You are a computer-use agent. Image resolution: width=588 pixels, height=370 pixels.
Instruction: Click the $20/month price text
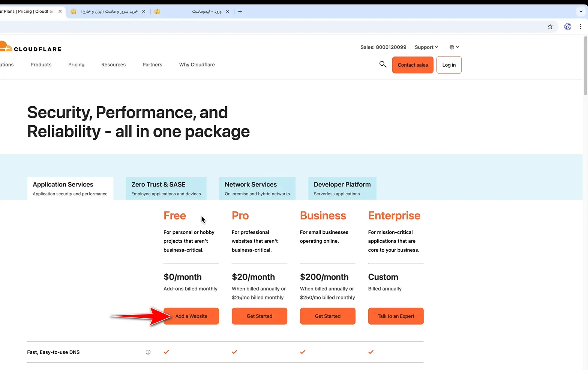tap(253, 277)
